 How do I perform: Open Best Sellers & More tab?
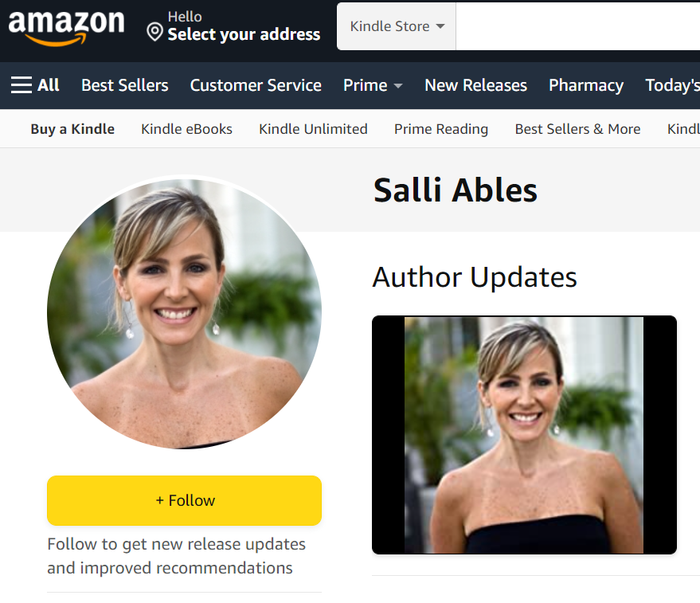click(577, 129)
